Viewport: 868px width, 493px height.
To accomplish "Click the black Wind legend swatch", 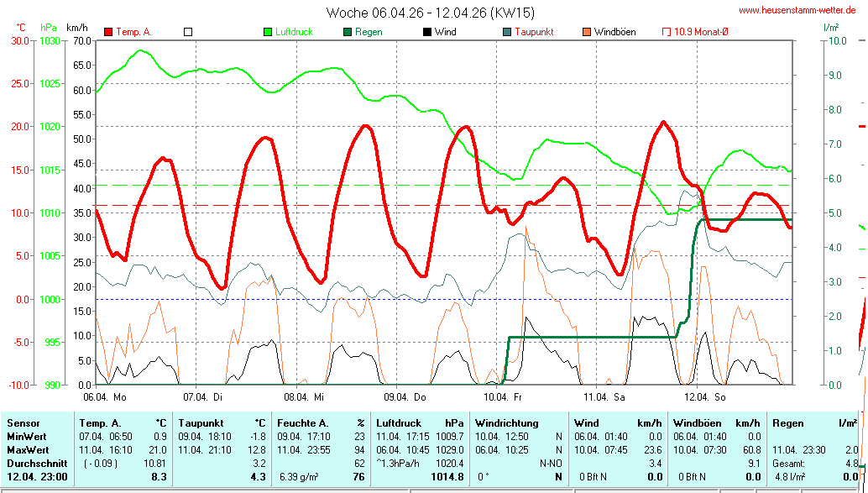I will click(427, 32).
